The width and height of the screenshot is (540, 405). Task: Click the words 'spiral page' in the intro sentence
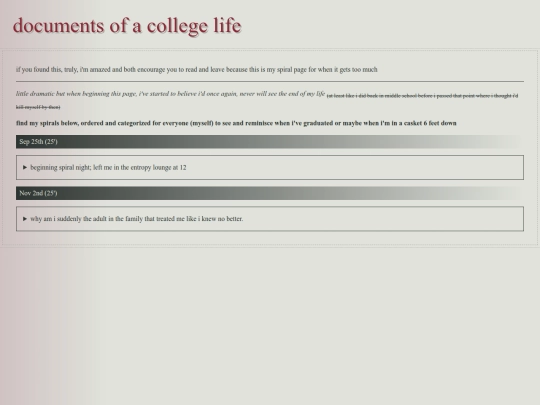coord(291,70)
